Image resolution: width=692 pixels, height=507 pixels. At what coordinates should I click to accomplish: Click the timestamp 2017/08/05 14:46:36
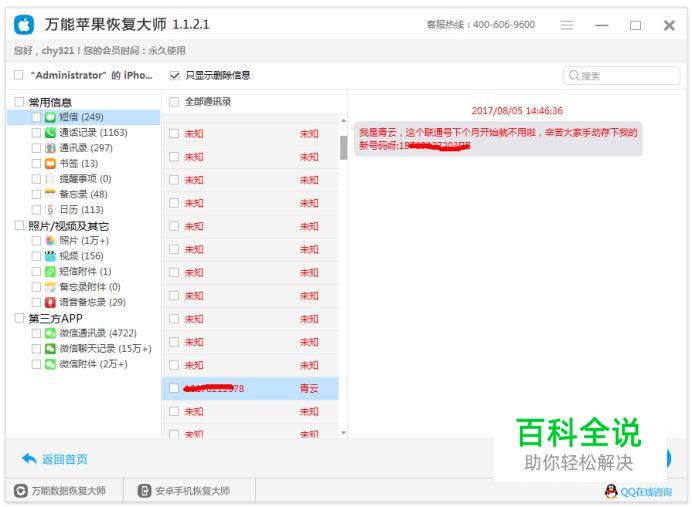(517, 111)
